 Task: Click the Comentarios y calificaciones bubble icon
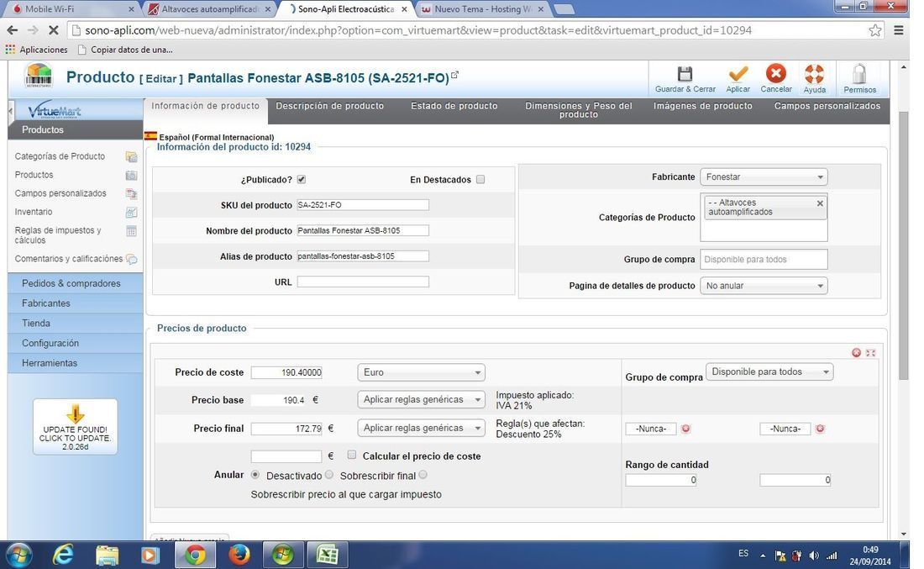(x=131, y=259)
